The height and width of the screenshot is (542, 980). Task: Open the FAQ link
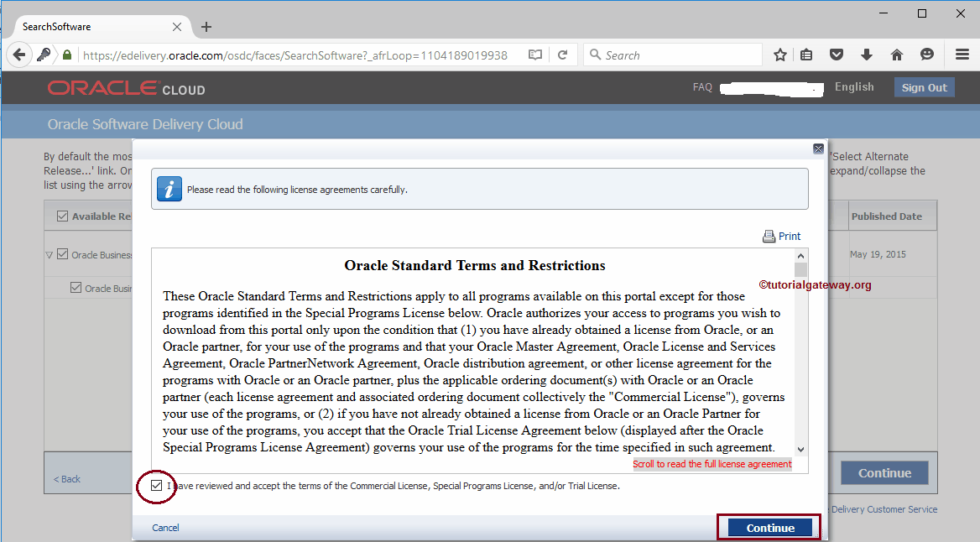point(702,87)
